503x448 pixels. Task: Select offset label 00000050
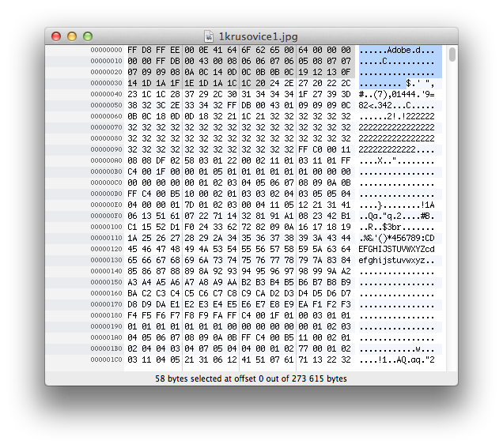(x=106, y=105)
